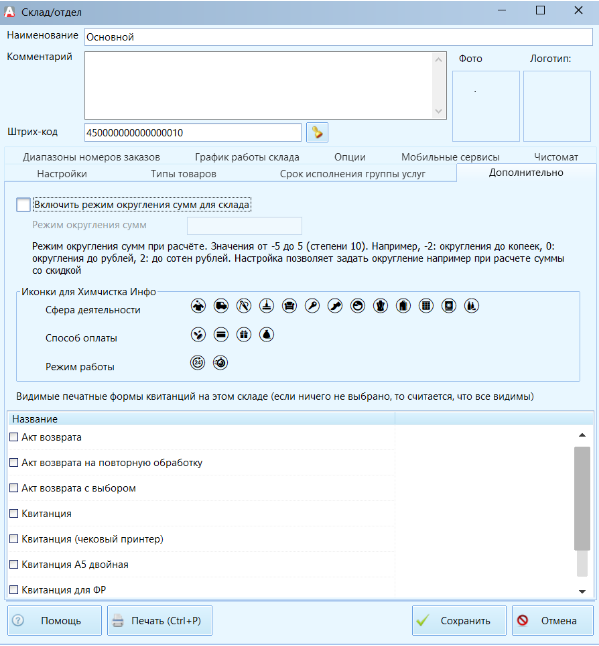
Task: Check Акт возврата с выбором
Action: click(14, 488)
